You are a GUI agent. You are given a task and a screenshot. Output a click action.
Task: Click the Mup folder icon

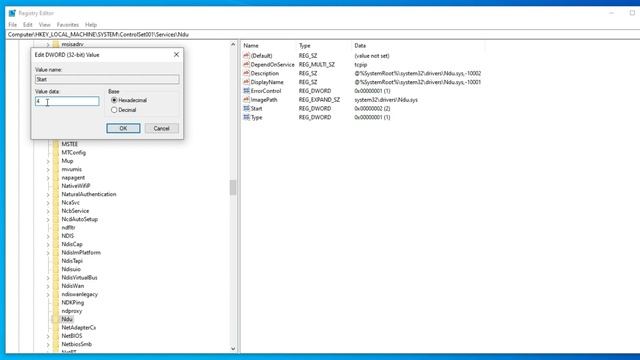[x=56, y=161]
